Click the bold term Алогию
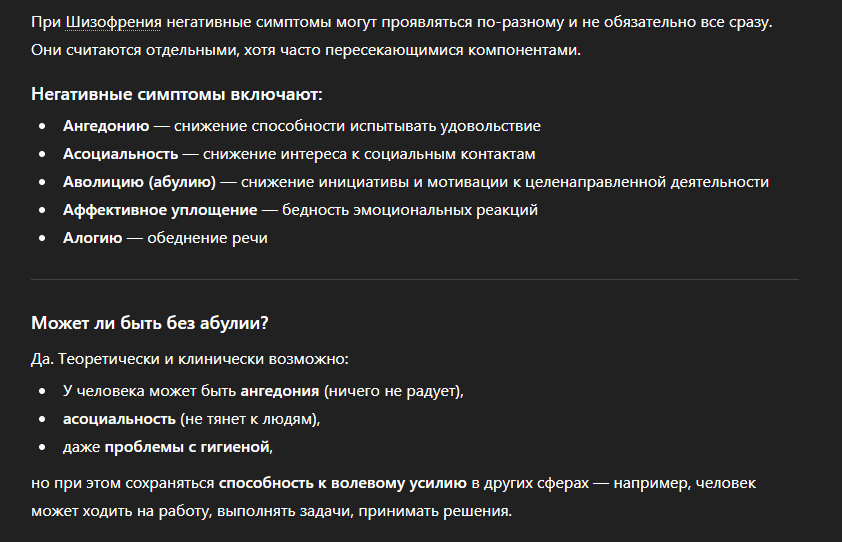 (92, 238)
